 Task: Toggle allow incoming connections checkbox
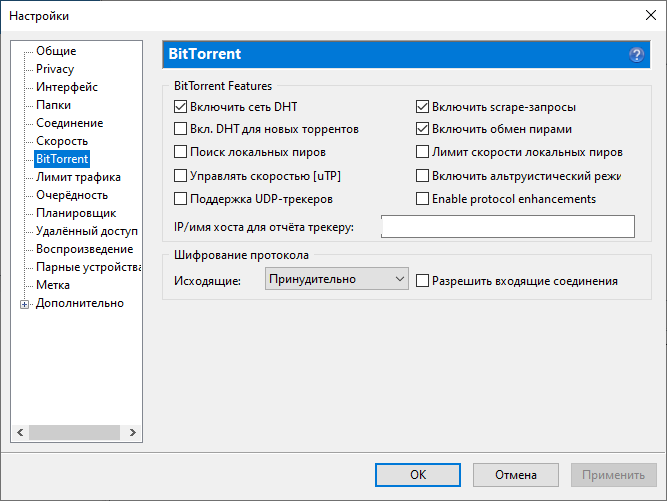click(423, 281)
